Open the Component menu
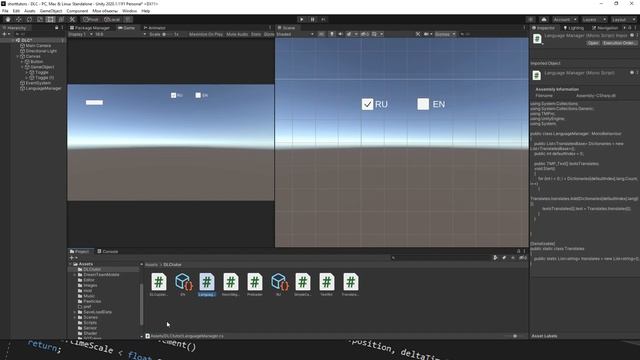Image resolution: width=640 pixels, height=360 pixels. pyautogui.click(x=77, y=11)
